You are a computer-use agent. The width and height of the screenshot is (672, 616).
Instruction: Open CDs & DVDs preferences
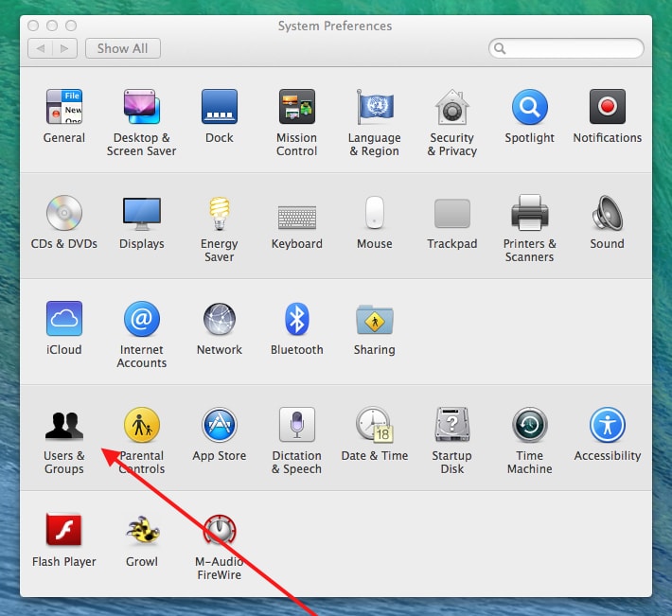(x=64, y=213)
